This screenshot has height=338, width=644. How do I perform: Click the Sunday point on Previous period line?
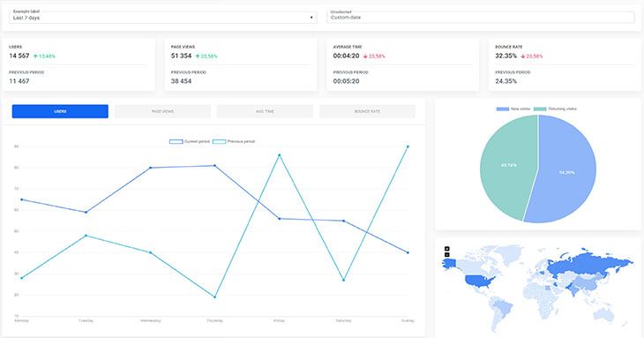(408, 146)
